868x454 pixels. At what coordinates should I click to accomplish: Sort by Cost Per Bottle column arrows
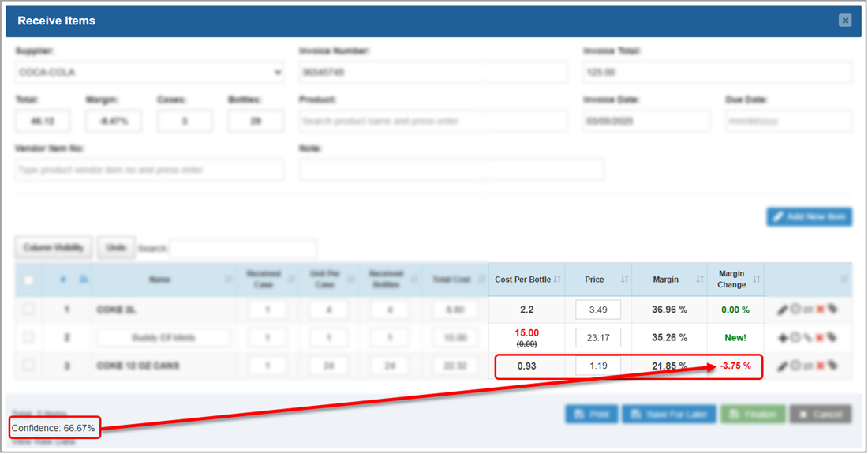[557, 279]
